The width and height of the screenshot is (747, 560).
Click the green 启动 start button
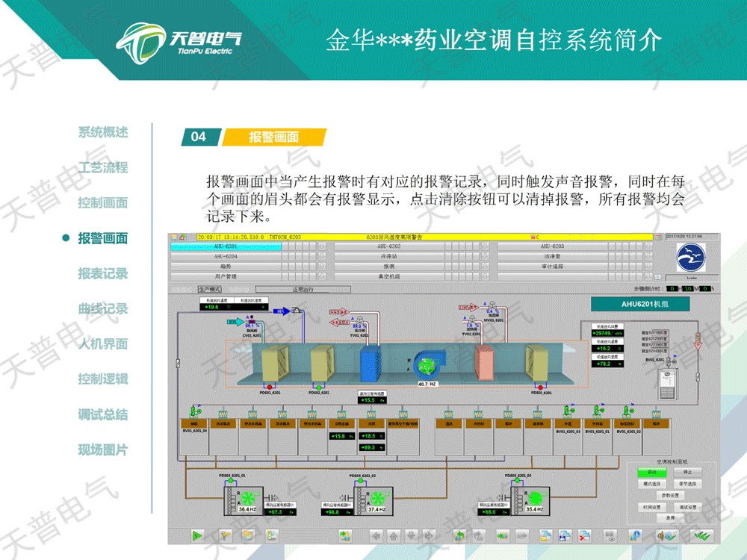(x=651, y=472)
